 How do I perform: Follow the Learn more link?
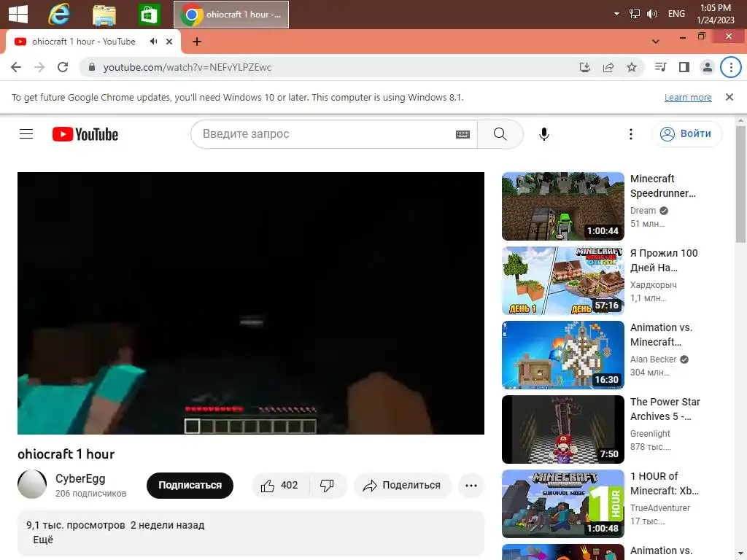point(688,97)
